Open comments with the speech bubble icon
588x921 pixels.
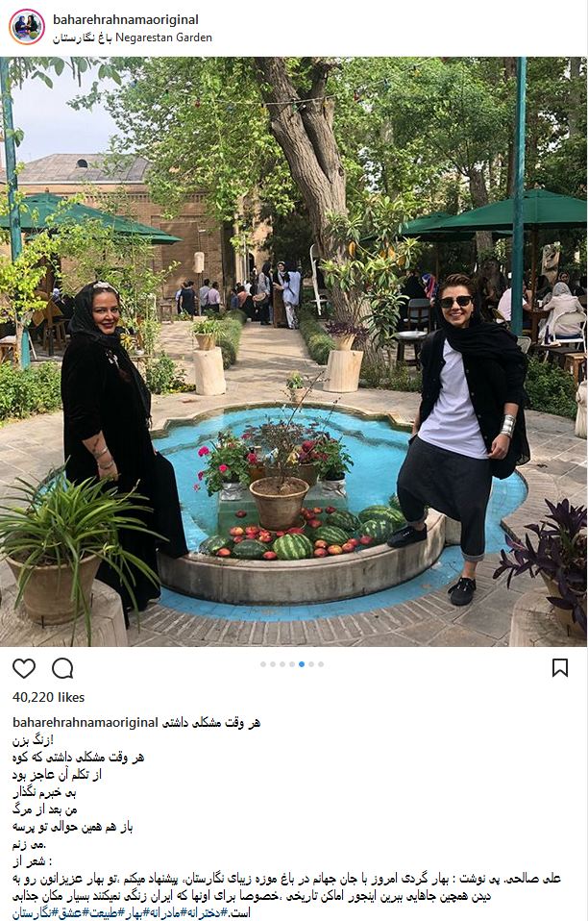pos(62,668)
